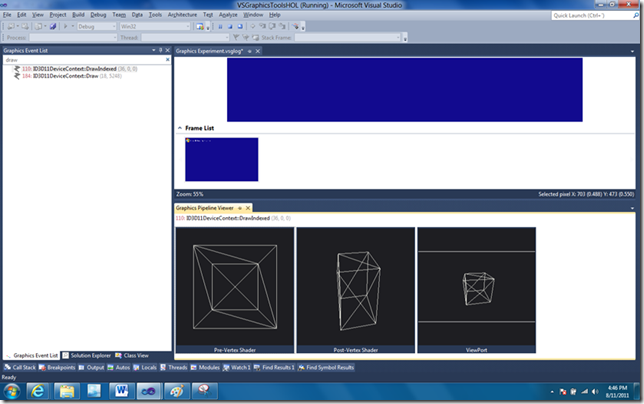Open the Find Symbol Results tab
Image resolution: width=644 pixels, height=404 pixels.
coord(326,367)
